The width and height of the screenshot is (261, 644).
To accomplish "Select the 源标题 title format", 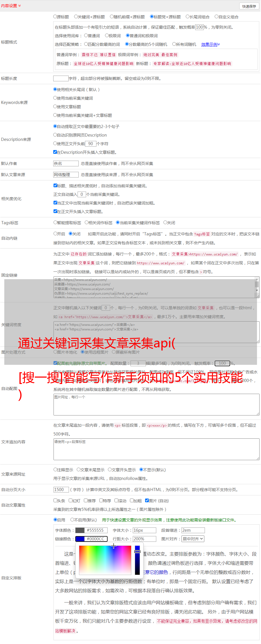I will point(55,17).
